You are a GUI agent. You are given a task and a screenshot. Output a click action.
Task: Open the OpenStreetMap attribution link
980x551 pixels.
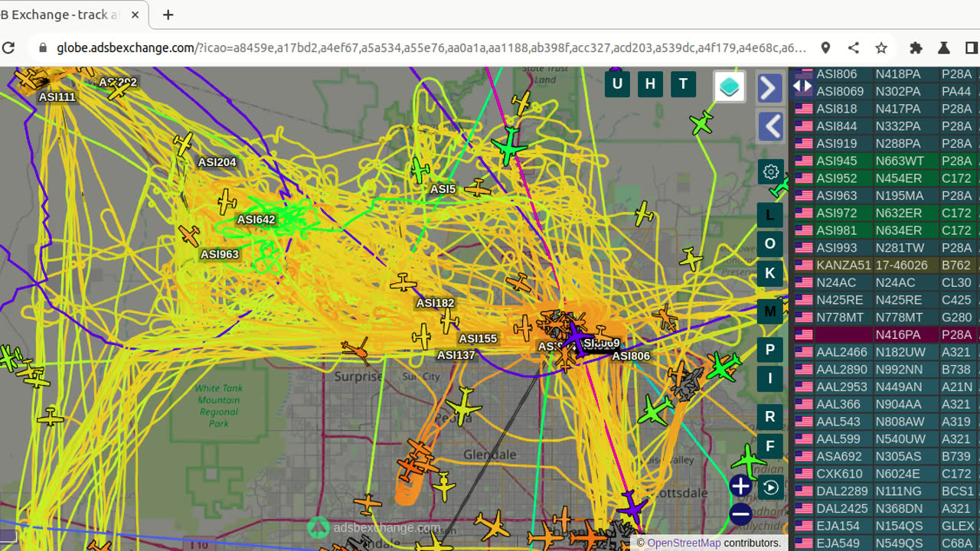(x=684, y=543)
